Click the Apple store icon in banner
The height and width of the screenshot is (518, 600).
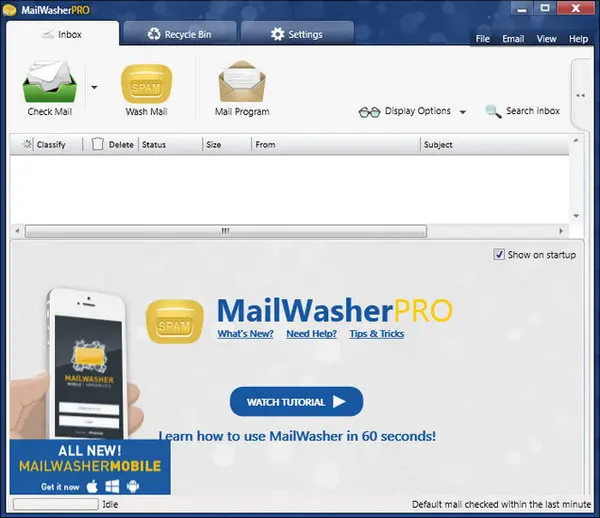coord(92,486)
